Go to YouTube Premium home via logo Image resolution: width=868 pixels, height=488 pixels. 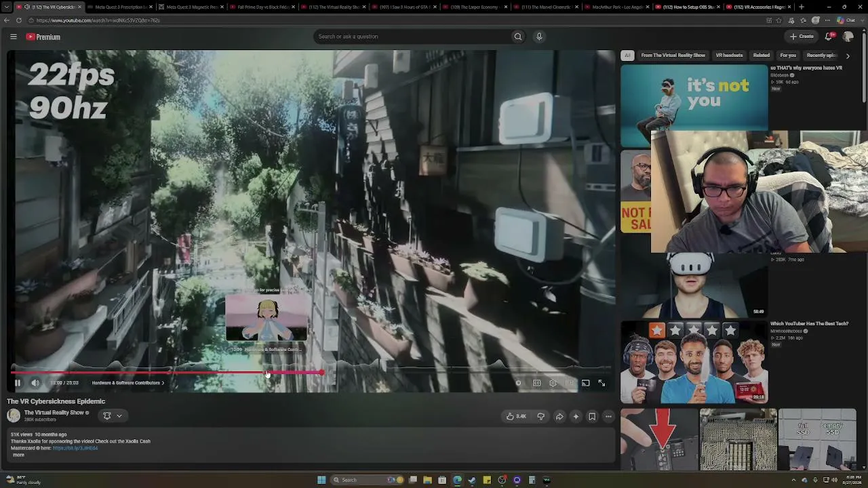(43, 37)
